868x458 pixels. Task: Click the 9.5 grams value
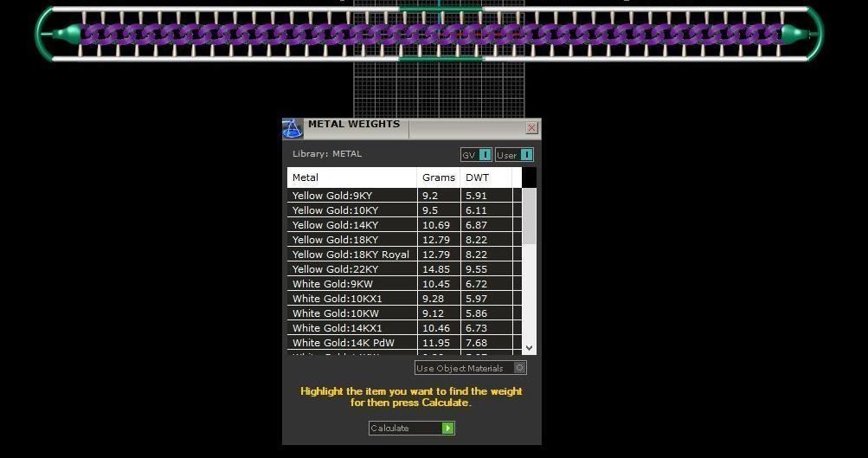click(x=429, y=210)
